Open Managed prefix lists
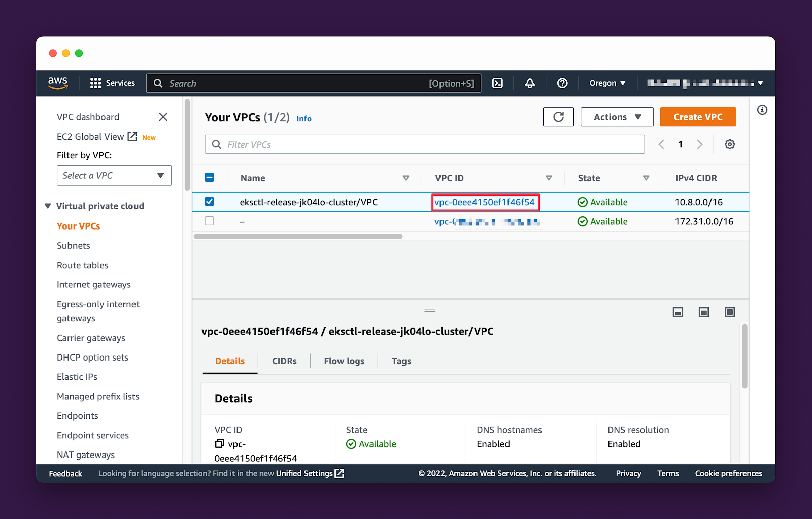This screenshot has width=812, height=519. 98,397
